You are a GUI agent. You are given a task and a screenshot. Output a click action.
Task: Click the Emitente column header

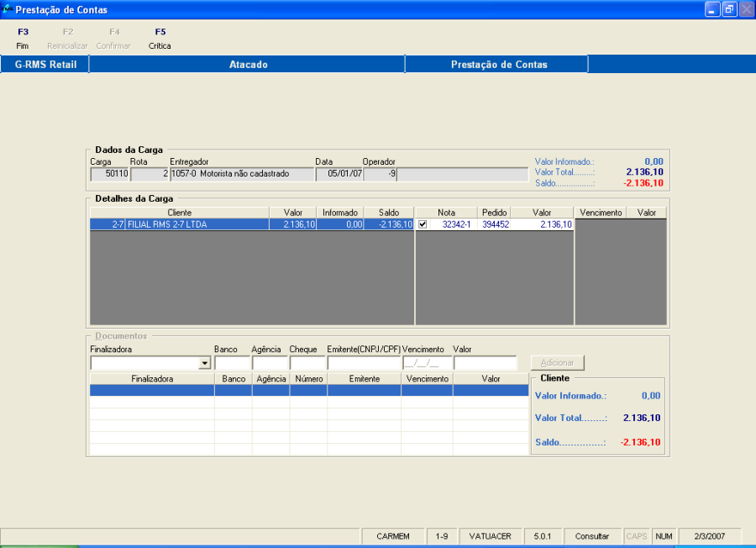point(364,379)
